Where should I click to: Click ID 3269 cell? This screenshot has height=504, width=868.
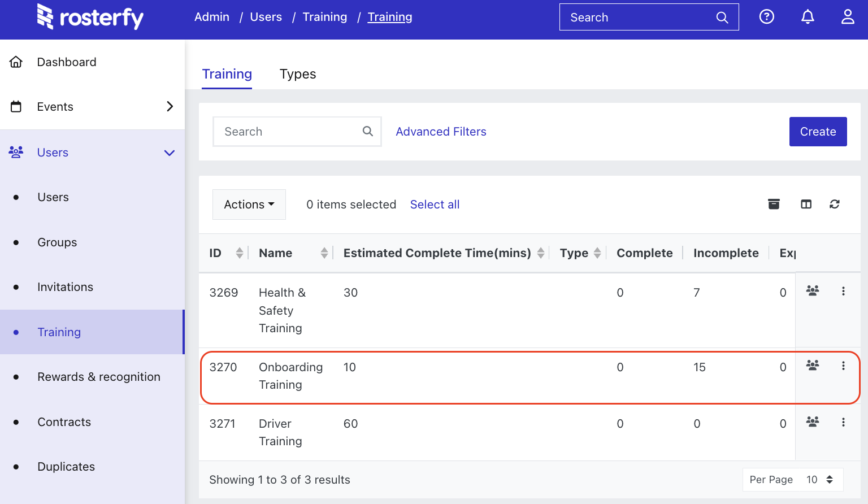point(224,293)
